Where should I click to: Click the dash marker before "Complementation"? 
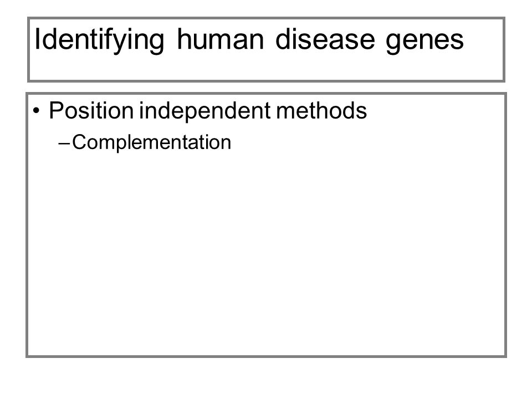tap(64, 144)
